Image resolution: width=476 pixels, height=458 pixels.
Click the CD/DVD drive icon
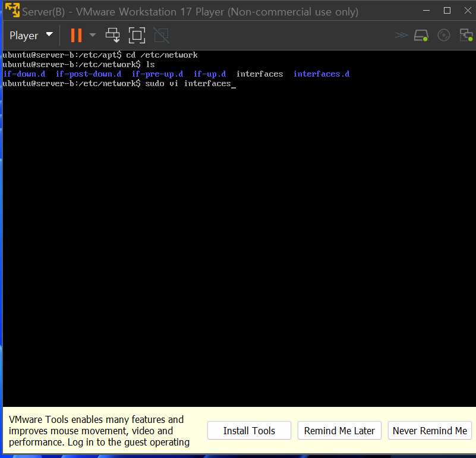(x=443, y=35)
